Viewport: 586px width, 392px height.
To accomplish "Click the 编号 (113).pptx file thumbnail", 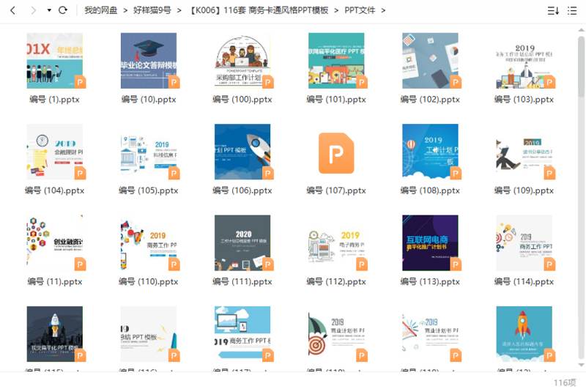I will pyautogui.click(x=430, y=243).
